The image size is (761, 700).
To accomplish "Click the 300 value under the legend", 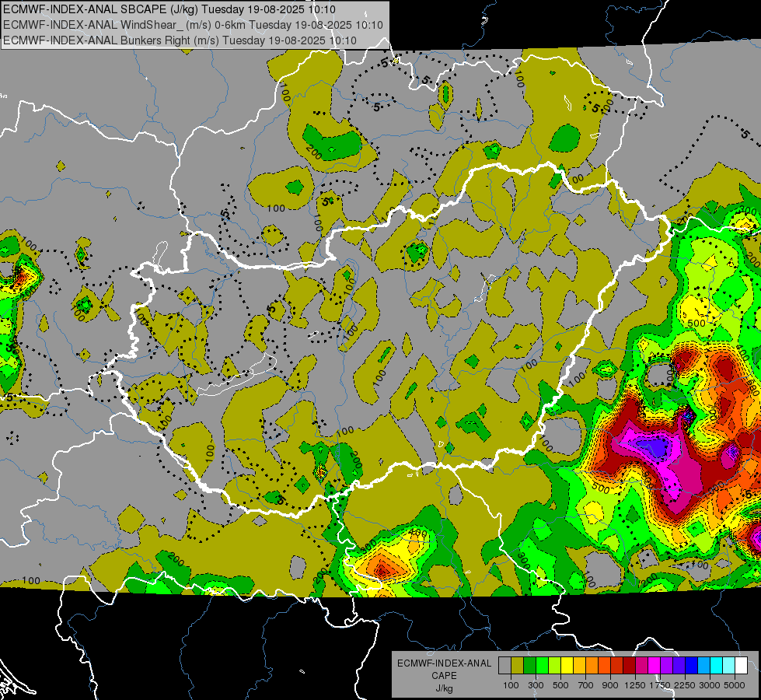I will 536,685.
